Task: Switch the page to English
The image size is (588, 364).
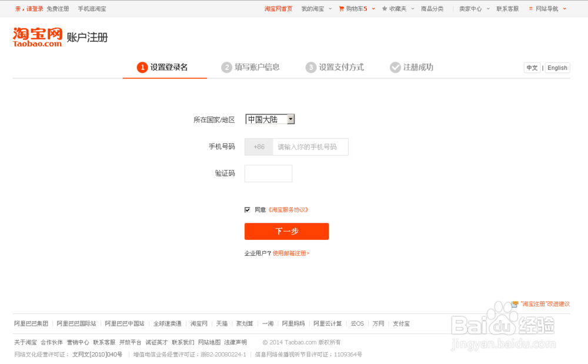Action: pos(556,67)
